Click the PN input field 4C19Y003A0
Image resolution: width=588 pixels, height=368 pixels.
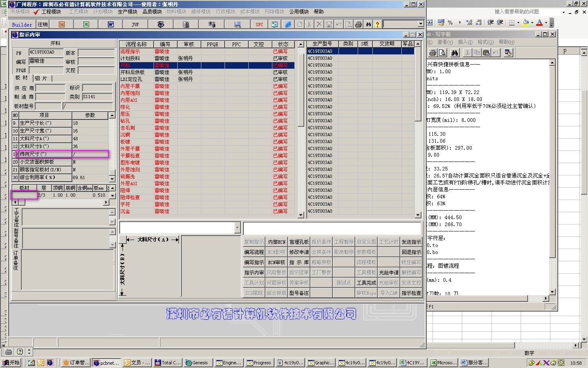pyautogui.click(x=46, y=52)
